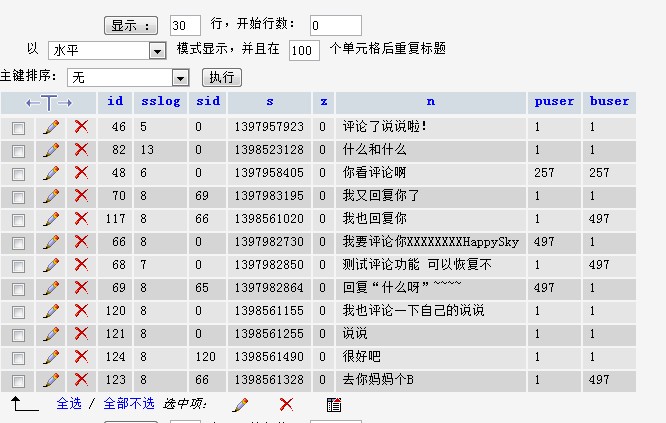This screenshot has height=423, width=666.
Task: Tick checkbox of row id 70
Action: point(18,197)
